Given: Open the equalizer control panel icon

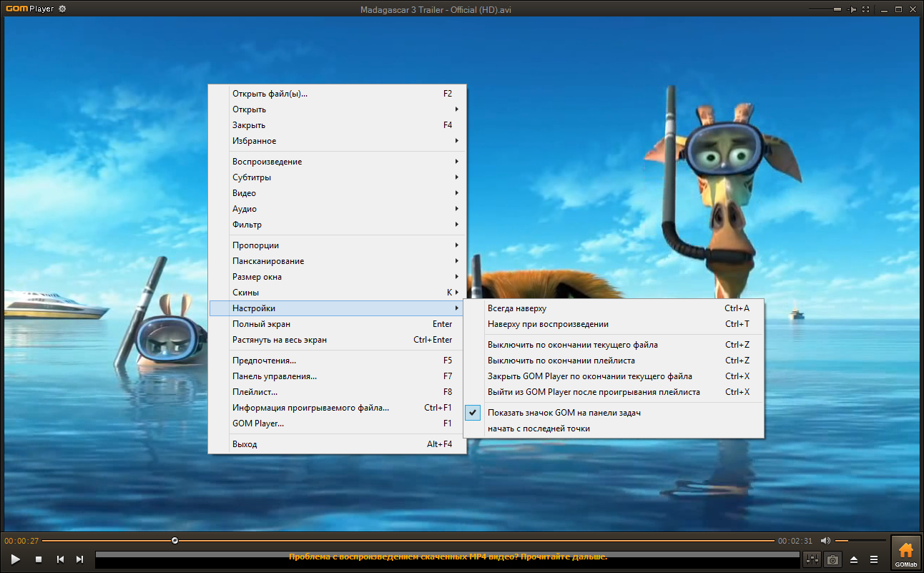Looking at the screenshot, I should 812,559.
